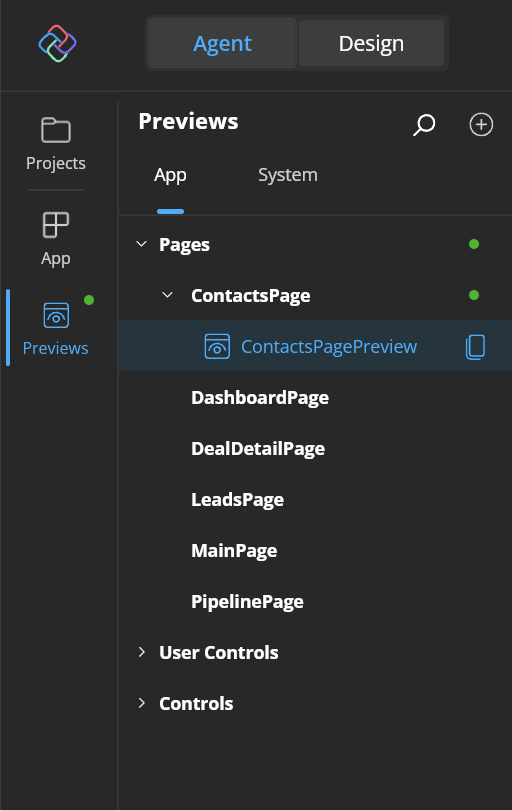Click the Previews panel heading
Viewport: 512px width, 810px height.
188,122
